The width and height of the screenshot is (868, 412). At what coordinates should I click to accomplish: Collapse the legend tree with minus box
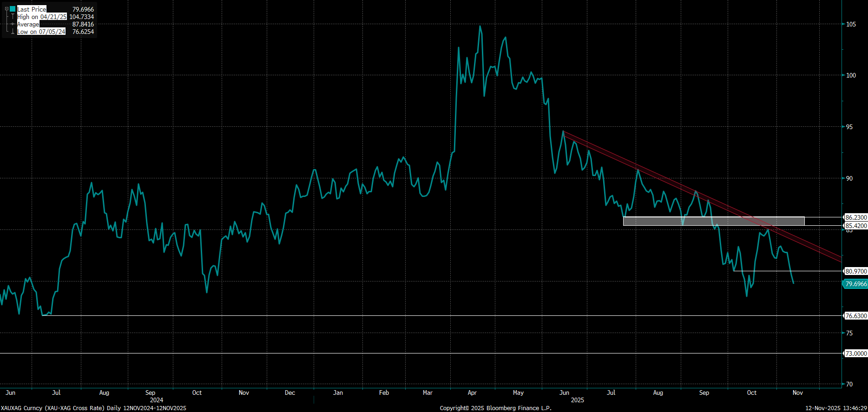[7, 9]
